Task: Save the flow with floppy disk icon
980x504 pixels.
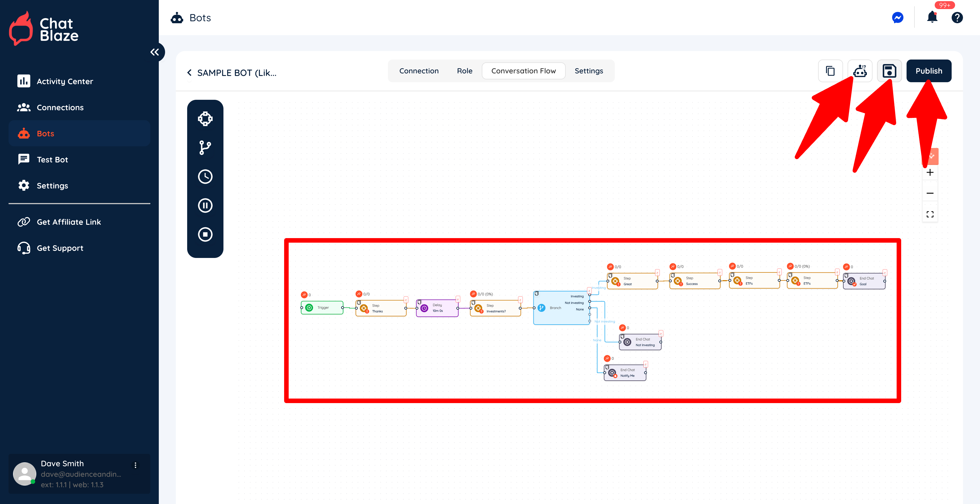Action: pos(889,71)
